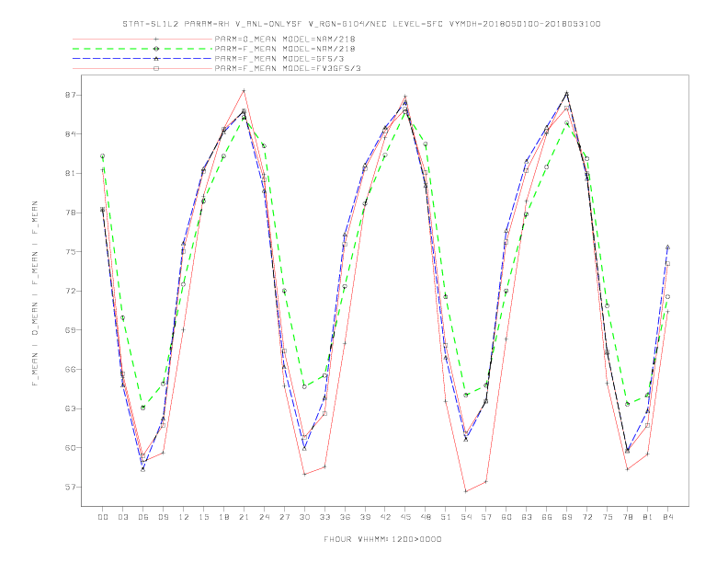Click the x-axis forecast hour label 03

click(122, 517)
